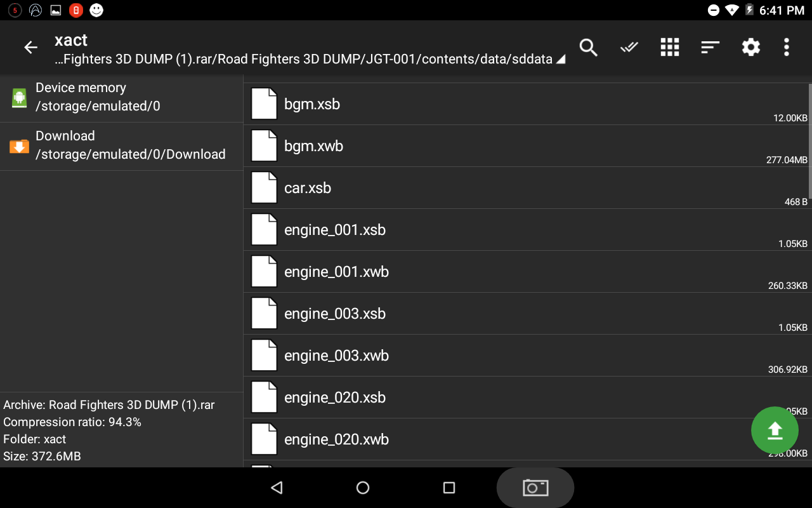
Task: Click the Compression ratio: 94.3% info
Action: click(x=72, y=422)
